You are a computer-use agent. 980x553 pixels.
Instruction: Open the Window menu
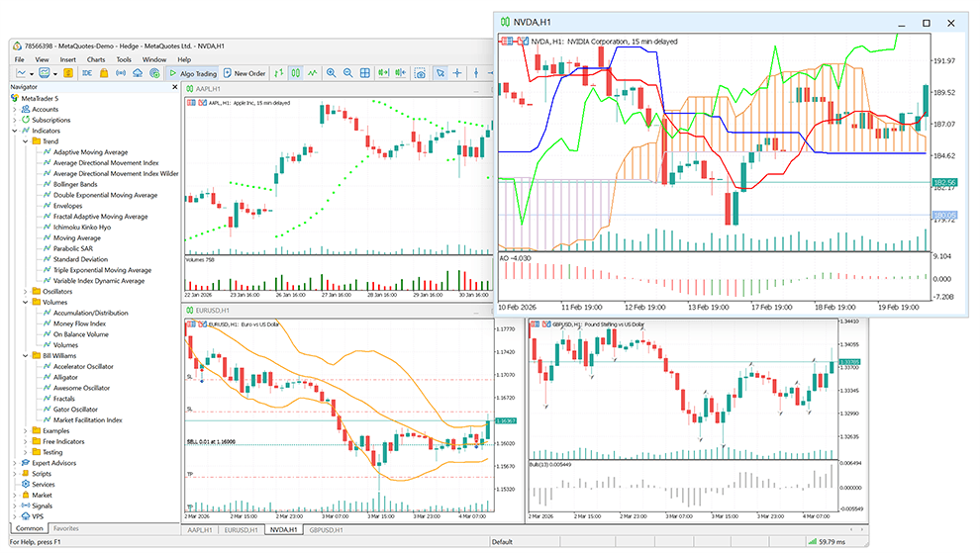click(153, 59)
